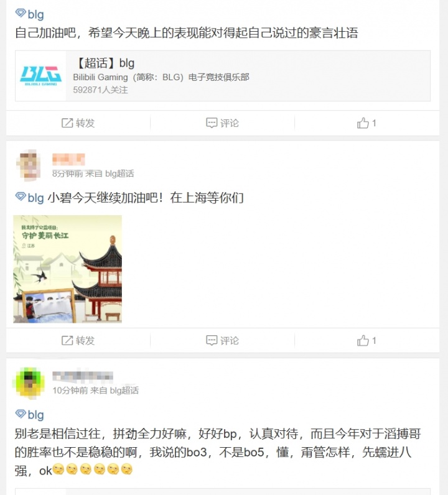Viewport: 448px width, 495px height.
Task: Open the green pixelated avatar of 10分钟前 poster
Action: pyautogui.click(x=29, y=382)
